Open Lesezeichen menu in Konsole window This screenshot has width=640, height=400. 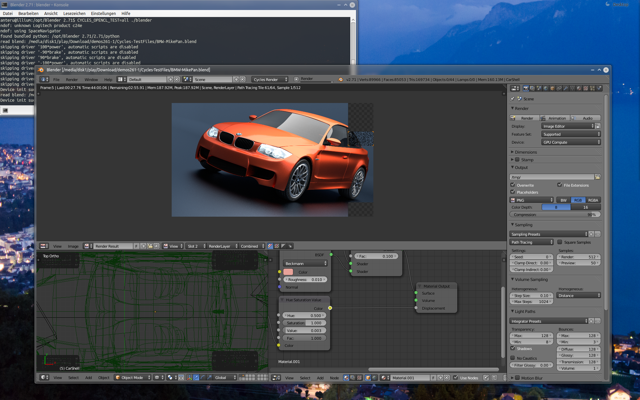74,13
